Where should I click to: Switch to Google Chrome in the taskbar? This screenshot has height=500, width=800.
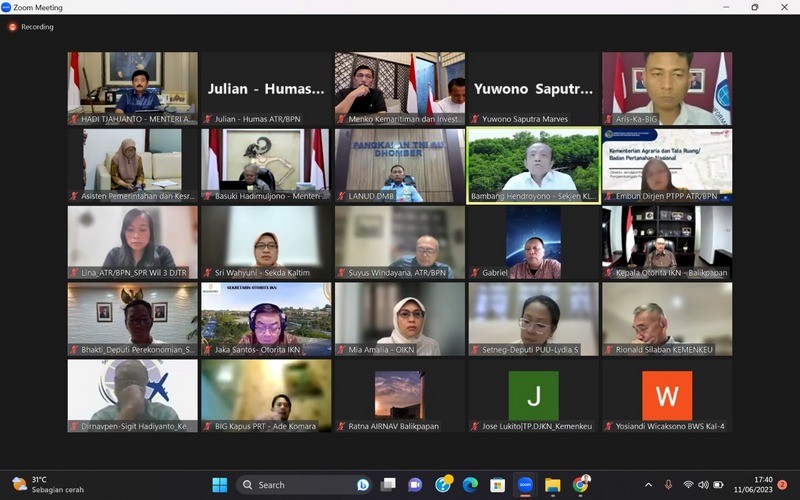coord(580,485)
